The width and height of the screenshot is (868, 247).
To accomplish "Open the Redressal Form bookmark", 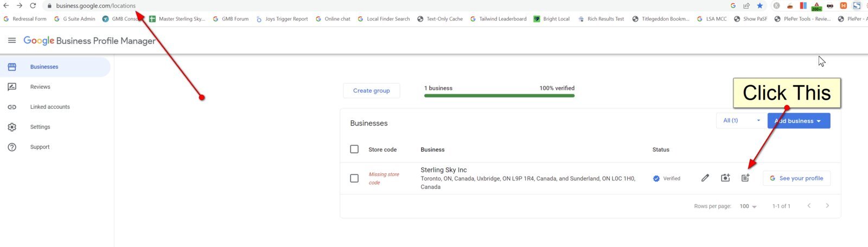I will coord(25,19).
